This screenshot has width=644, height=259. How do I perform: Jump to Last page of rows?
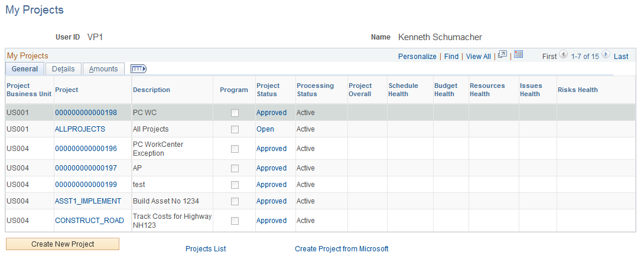click(x=621, y=57)
